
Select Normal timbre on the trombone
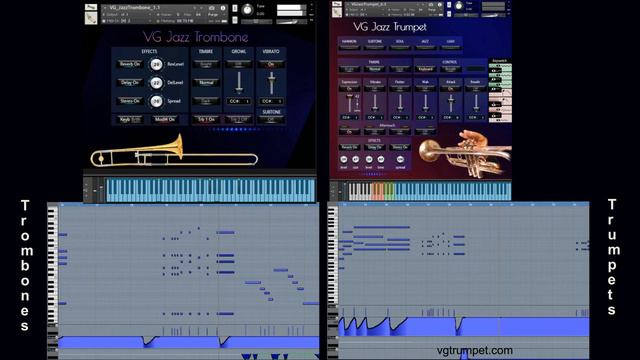(206, 82)
